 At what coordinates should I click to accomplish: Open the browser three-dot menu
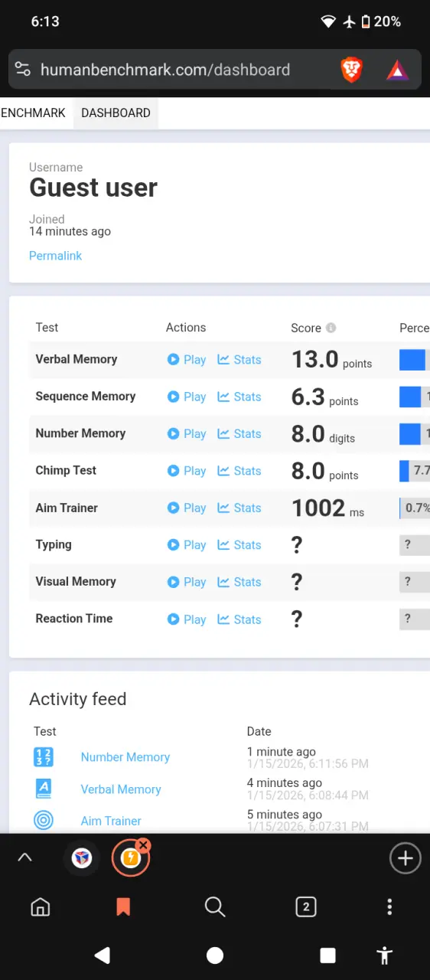point(389,907)
